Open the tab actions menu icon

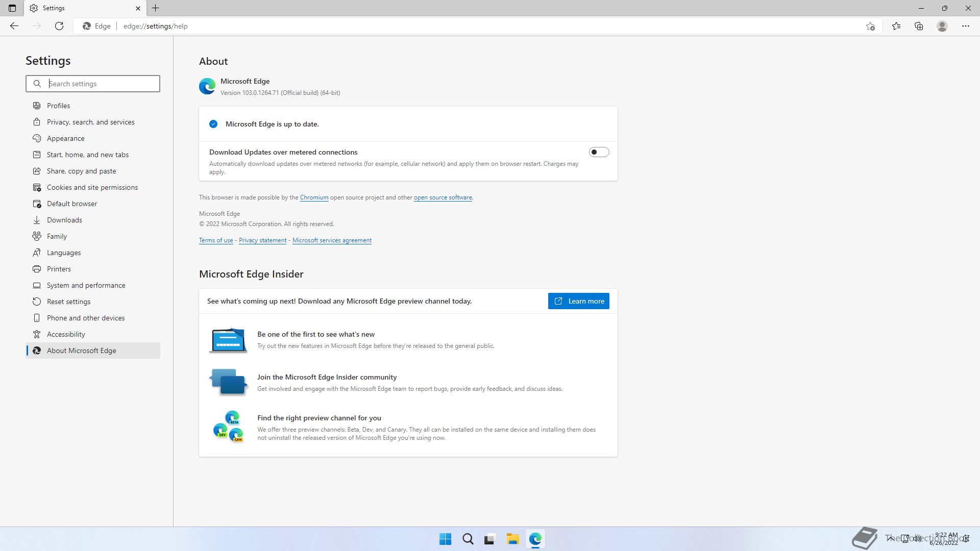(x=12, y=8)
